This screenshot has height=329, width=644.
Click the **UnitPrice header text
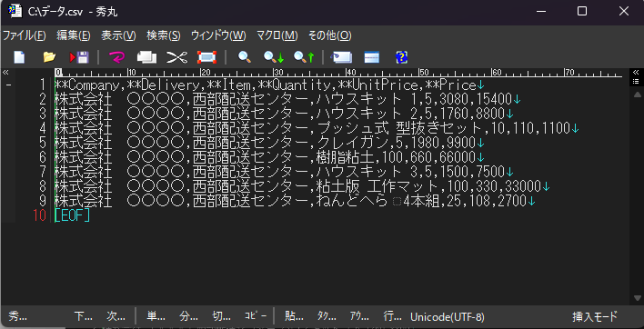[x=377, y=85]
